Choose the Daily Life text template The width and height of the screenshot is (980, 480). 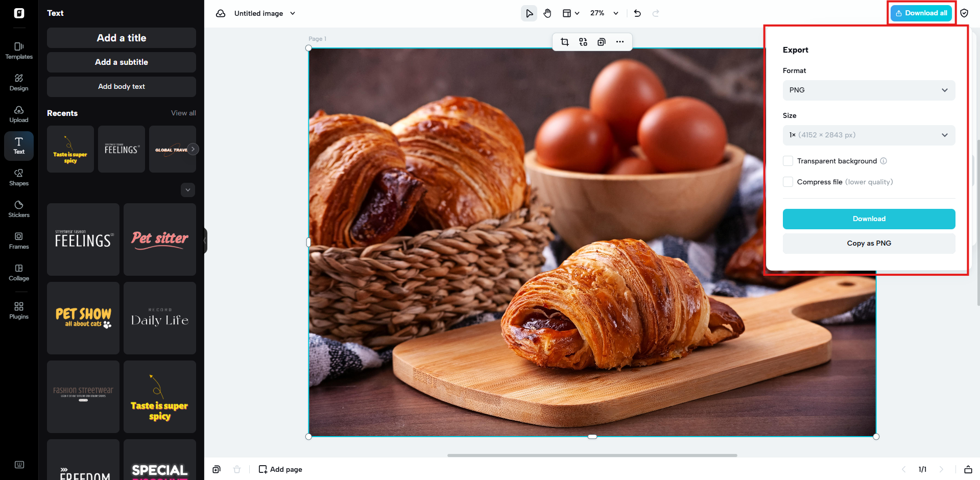tap(160, 318)
